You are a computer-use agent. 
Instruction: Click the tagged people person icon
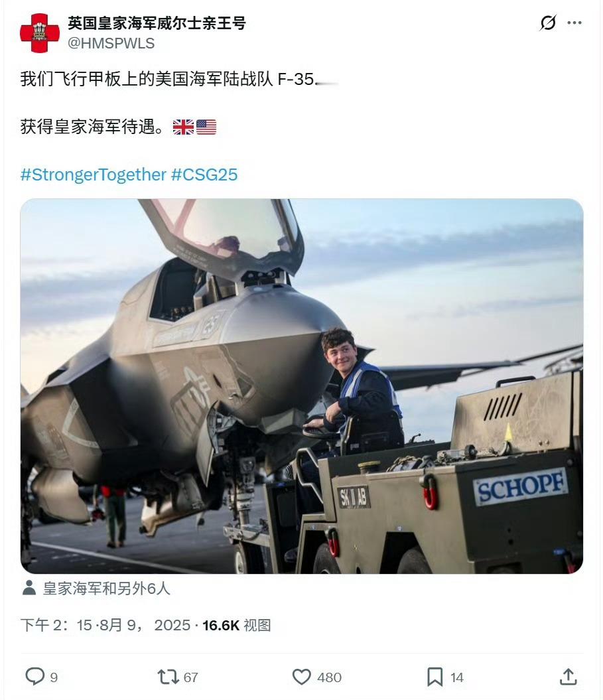[x=29, y=588]
